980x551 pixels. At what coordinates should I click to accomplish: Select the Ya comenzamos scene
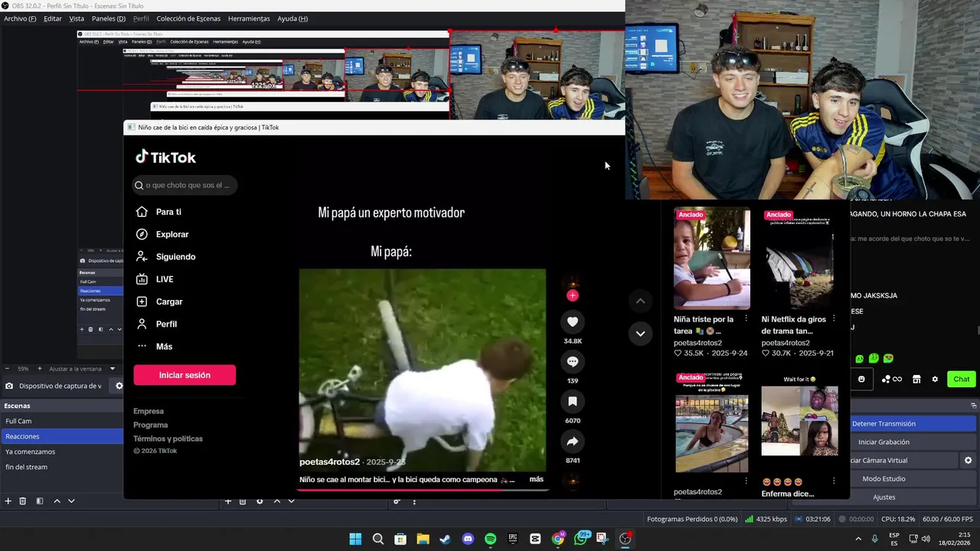pyautogui.click(x=61, y=452)
